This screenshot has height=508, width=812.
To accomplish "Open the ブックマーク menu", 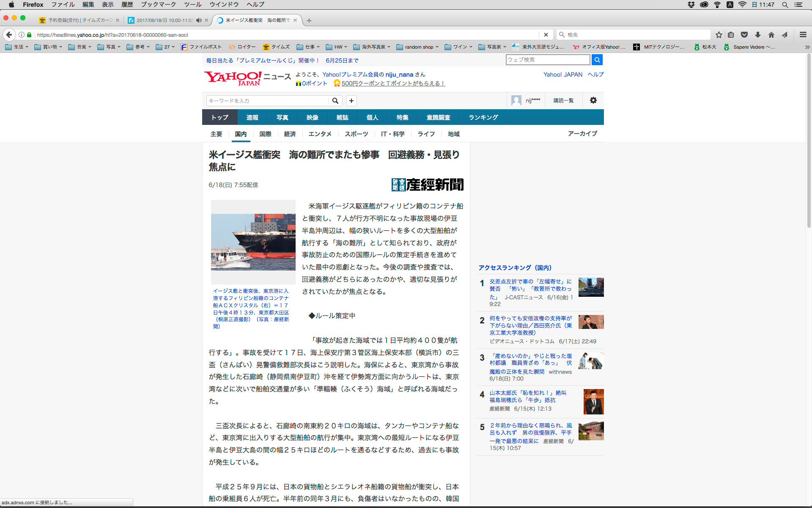I will pyautogui.click(x=158, y=5).
